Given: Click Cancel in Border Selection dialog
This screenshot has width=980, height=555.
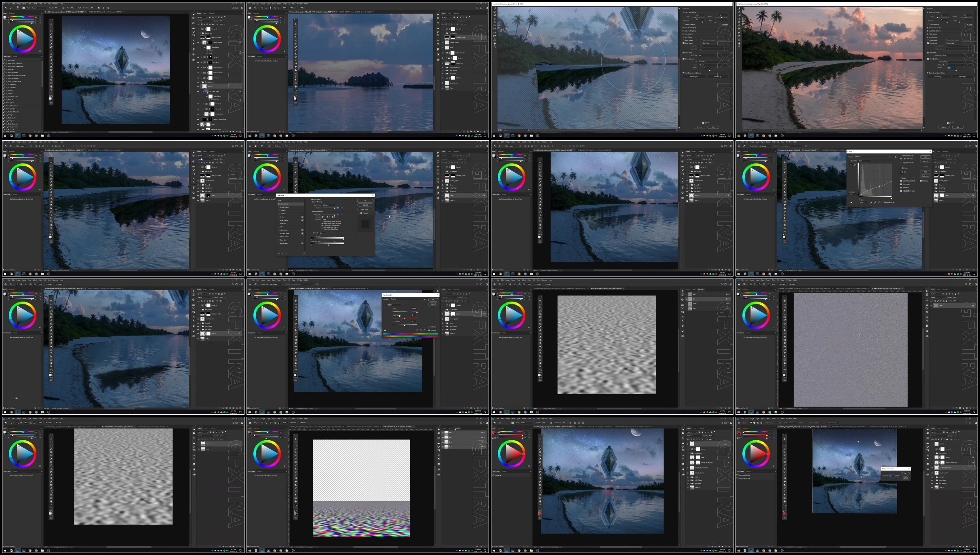Looking at the screenshot, I should pyautogui.click(x=906, y=478).
